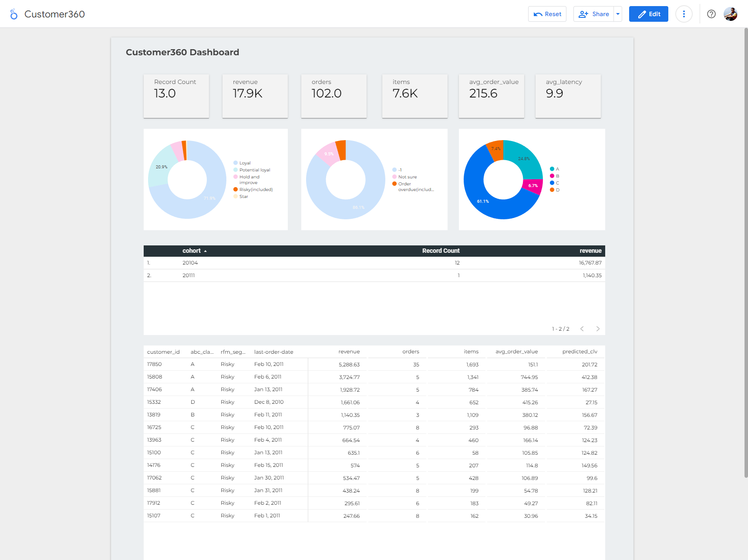Click the person-add icon in the Share button
Image resolution: width=748 pixels, height=560 pixels.
[583, 13]
